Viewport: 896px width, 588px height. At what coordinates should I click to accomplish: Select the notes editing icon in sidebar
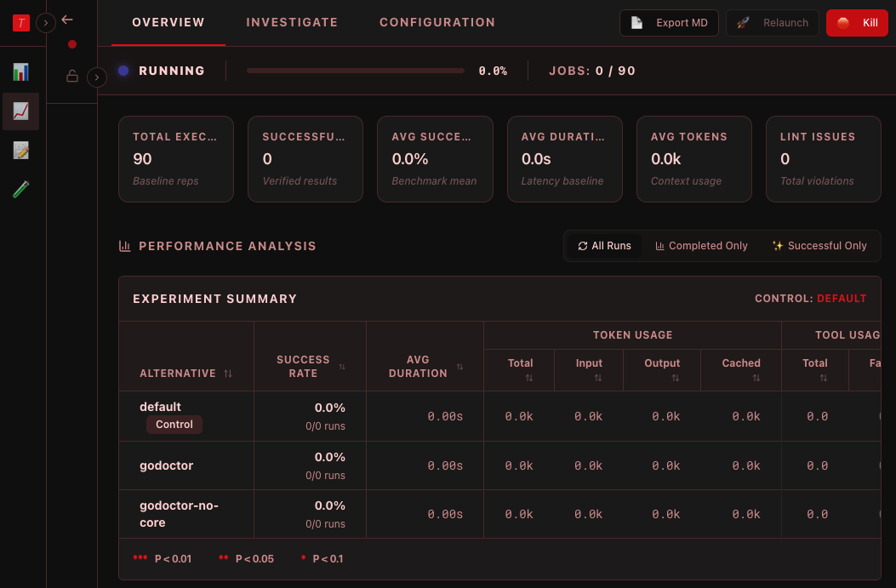pos(20,150)
